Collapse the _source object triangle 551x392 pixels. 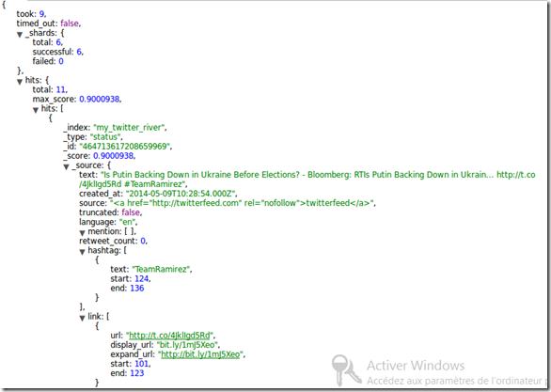pyautogui.click(x=66, y=167)
